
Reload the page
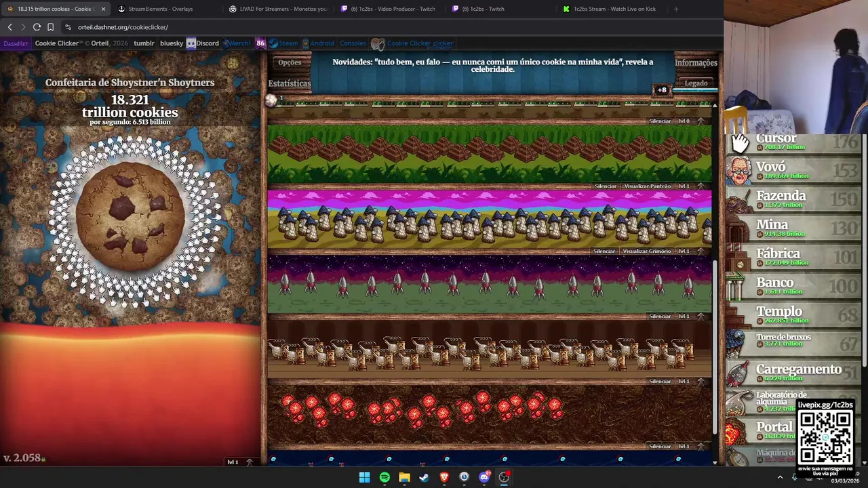(37, 27)
